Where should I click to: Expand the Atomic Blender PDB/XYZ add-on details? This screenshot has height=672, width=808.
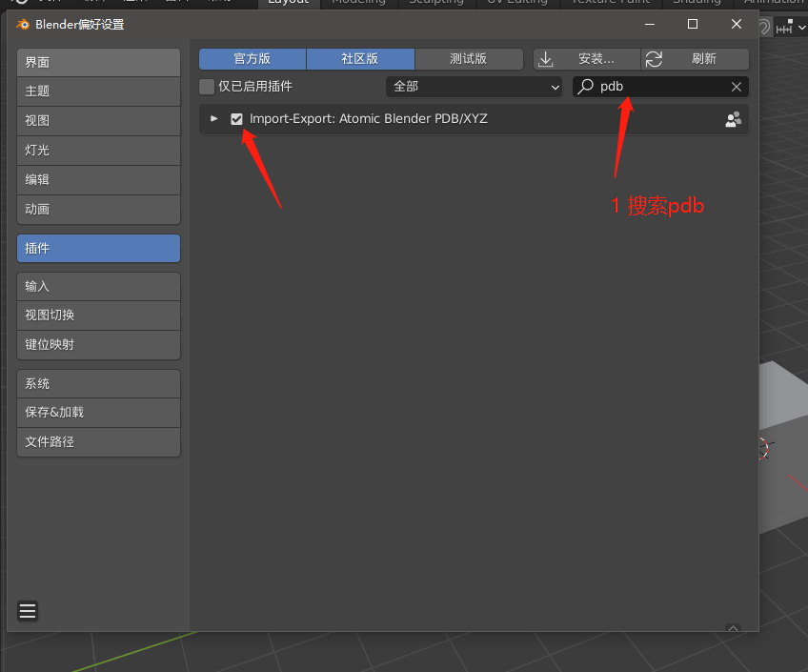(x=213, y=119)
